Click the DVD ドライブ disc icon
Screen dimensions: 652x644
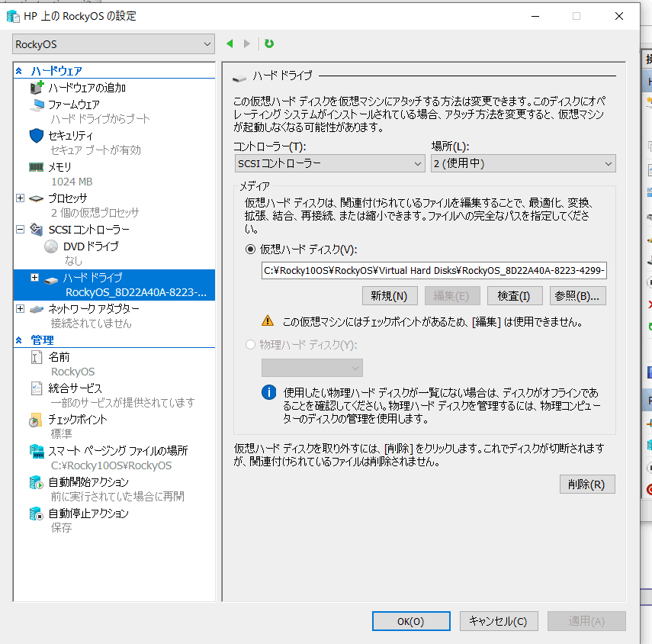click(51, 246)
